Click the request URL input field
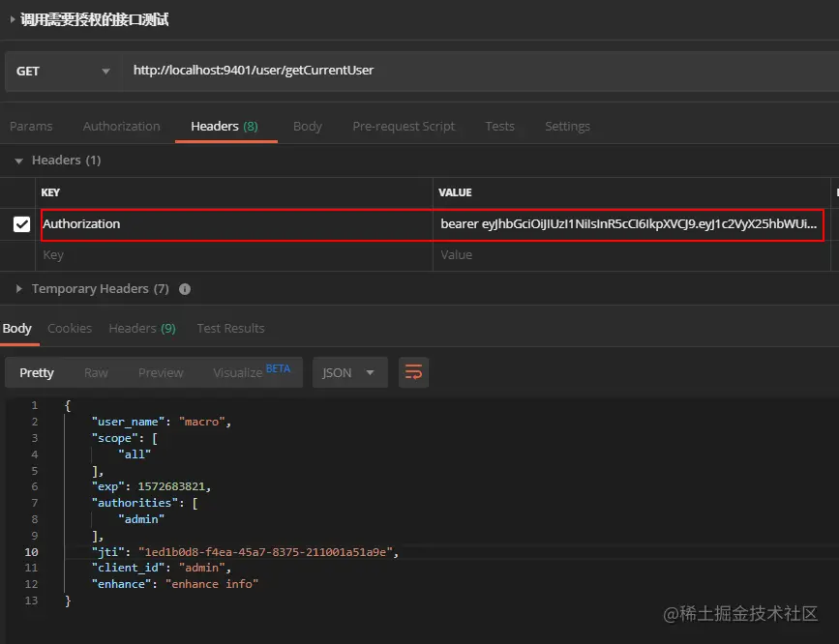Image resolution: width=839 pixels, height=644 pixels. point(480,71)
